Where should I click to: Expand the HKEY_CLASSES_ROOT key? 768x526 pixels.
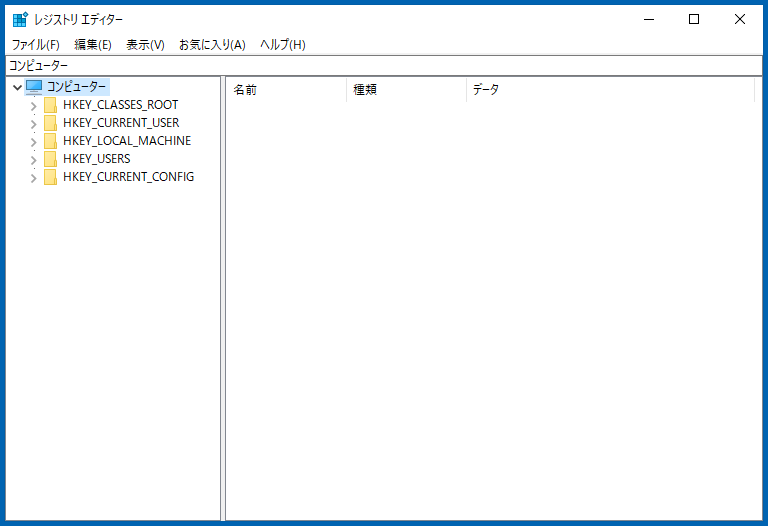coord(33,106)
